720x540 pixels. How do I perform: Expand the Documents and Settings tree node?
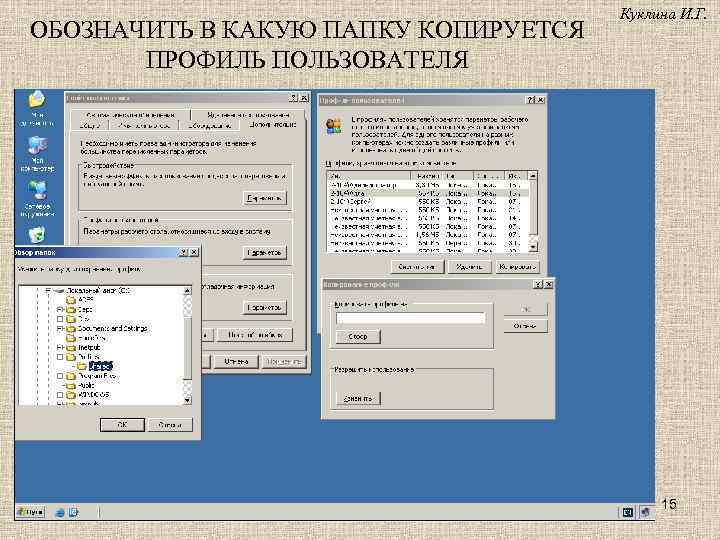pyautogui.click(x=60, y=329)
